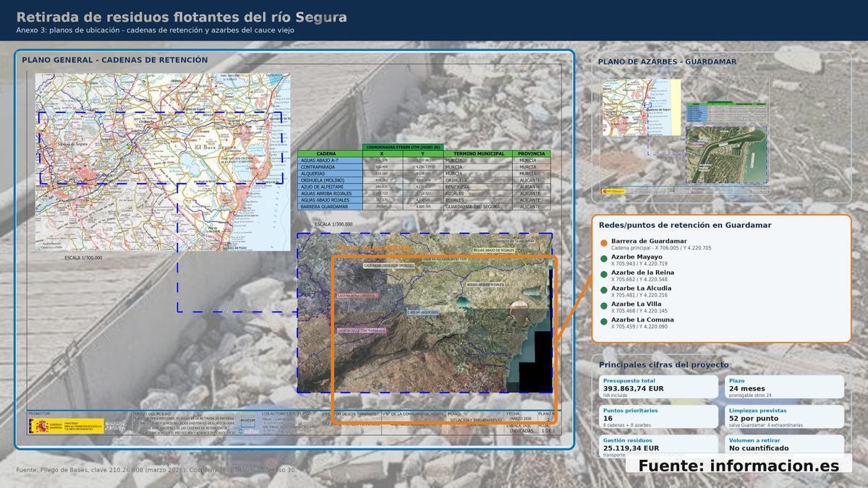Screen dimensions: 868x488
Task: Open the satellite map of the retention chains
Action: 425,312
